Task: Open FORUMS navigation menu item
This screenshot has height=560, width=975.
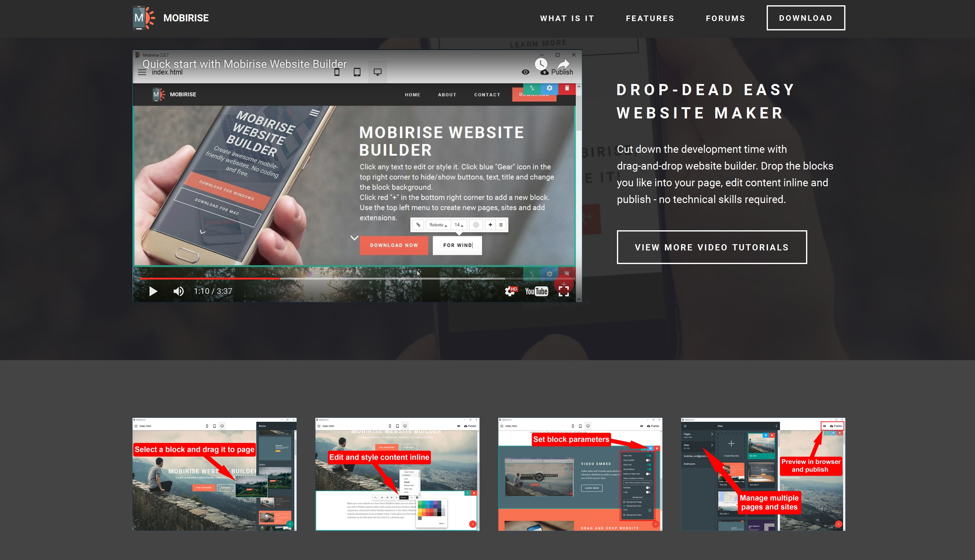Action: pos(726,18)
